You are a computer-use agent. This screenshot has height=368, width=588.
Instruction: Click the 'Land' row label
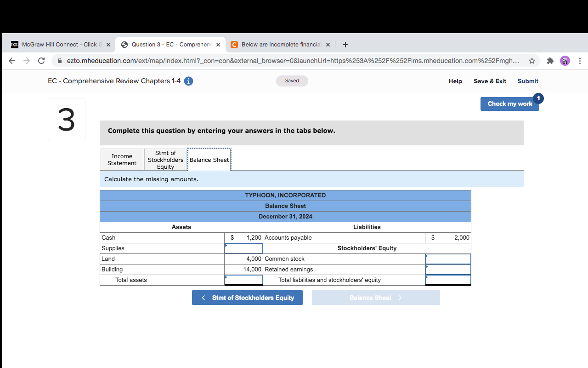(x=108, y=259)
